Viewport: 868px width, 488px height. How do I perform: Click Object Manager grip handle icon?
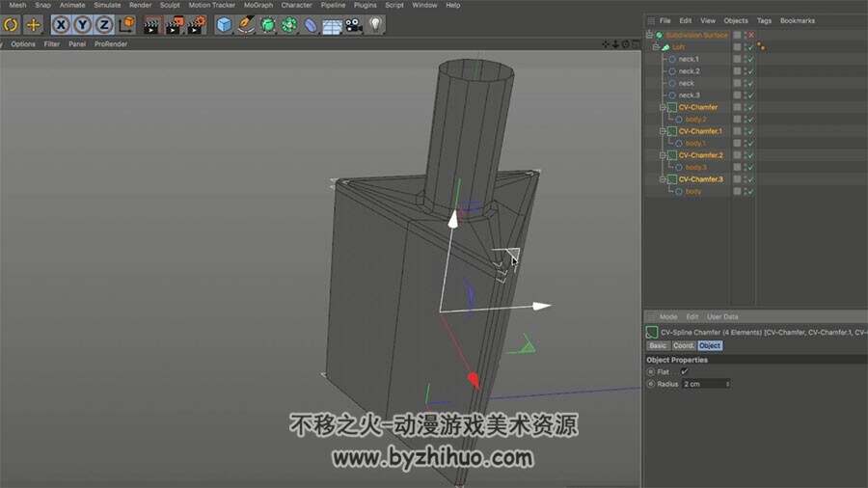coord(651,20)
